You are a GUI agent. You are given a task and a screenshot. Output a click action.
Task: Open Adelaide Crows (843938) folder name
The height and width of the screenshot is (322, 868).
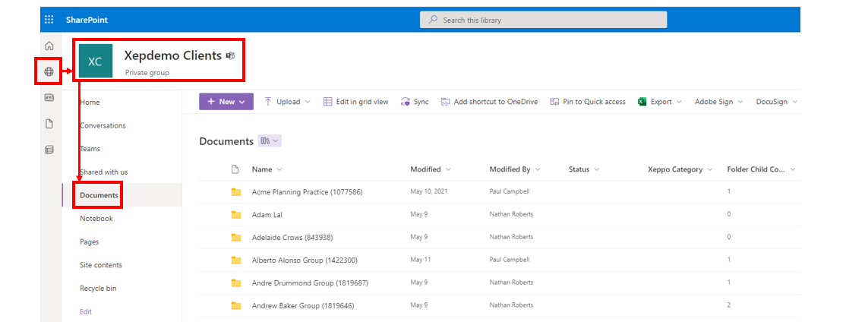pos(292,238)
